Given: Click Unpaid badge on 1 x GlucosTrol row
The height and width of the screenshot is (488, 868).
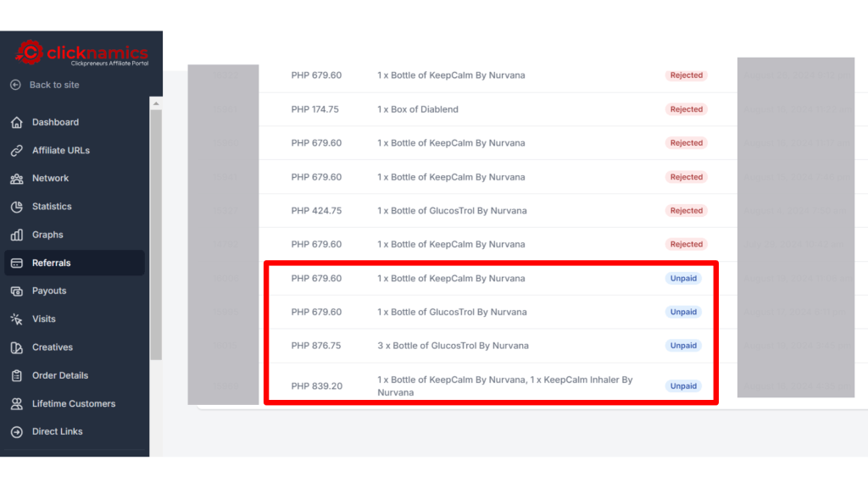Looking at the screenshot, I should (683, 312).
